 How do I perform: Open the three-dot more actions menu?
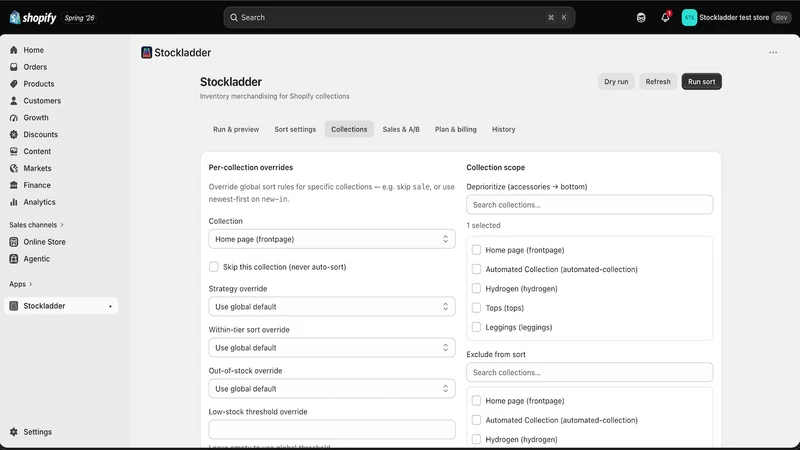pyautogui.click(x=773, y=53)
